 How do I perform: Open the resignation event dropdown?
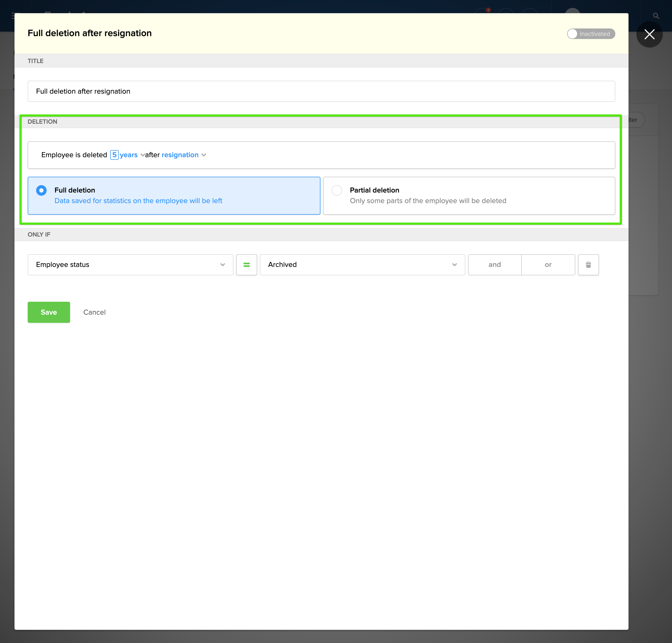184,155
